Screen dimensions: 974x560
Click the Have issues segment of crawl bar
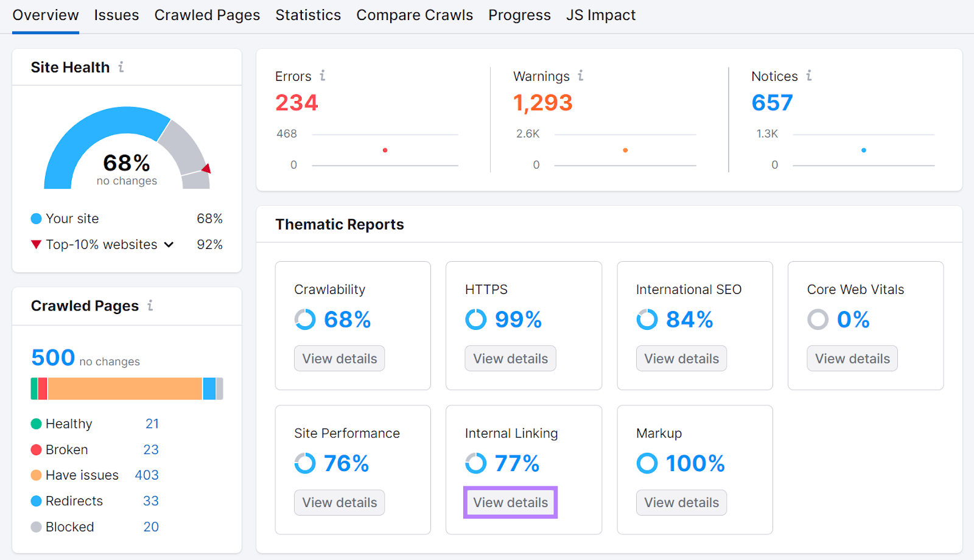click(125, 388)
